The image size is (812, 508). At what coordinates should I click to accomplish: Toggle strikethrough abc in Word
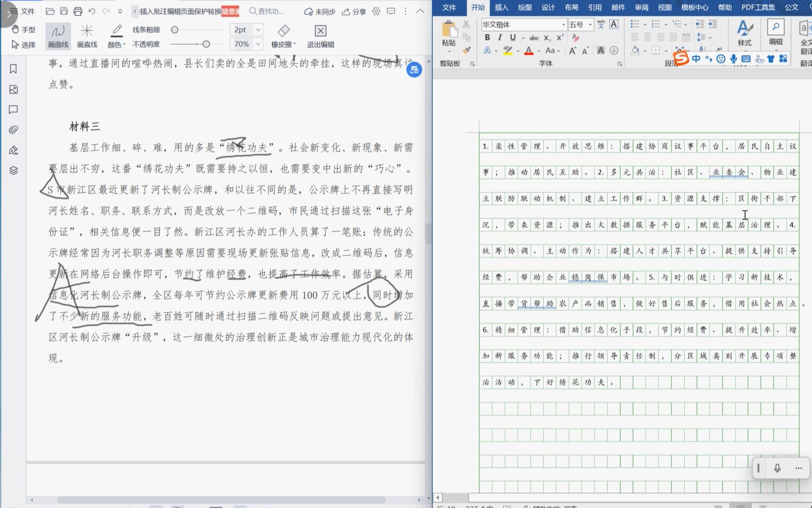tap(534, 38)
